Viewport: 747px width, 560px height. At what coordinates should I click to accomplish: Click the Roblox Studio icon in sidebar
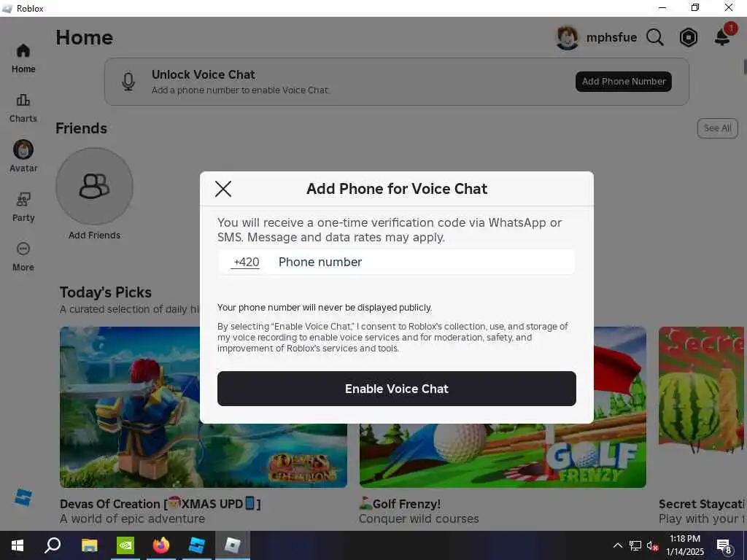(23, 497)
